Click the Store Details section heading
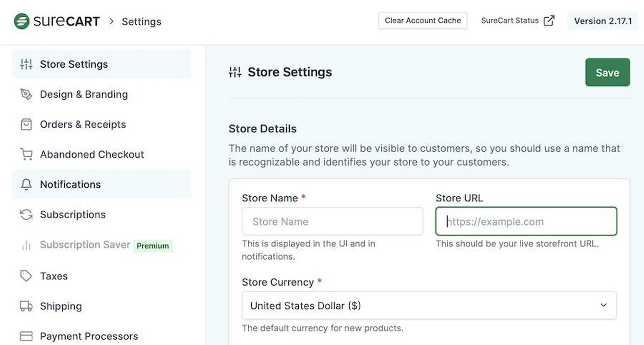This screenshot has width=644, height=345. click(263, 129)
